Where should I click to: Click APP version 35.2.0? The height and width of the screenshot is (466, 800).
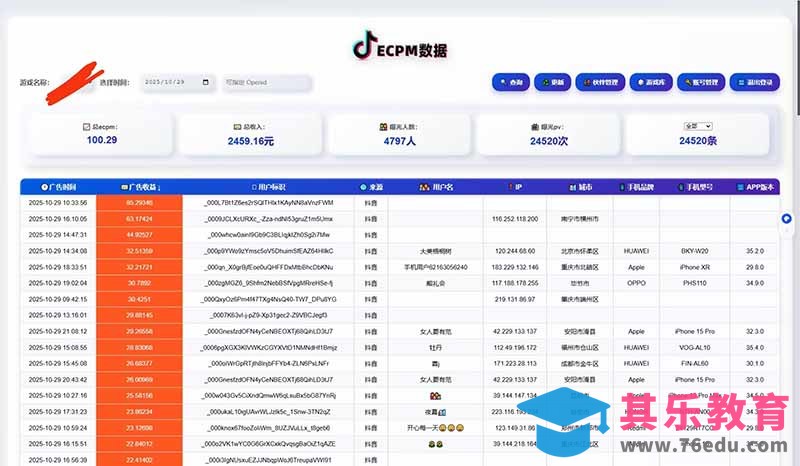pyautogui.click(x=755, y=251)
